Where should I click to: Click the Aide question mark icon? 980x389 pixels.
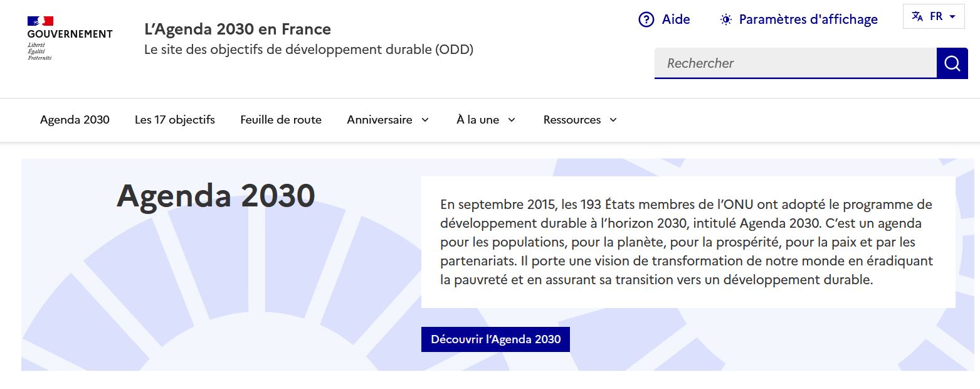pyautogui.click(x=646, y=19)
